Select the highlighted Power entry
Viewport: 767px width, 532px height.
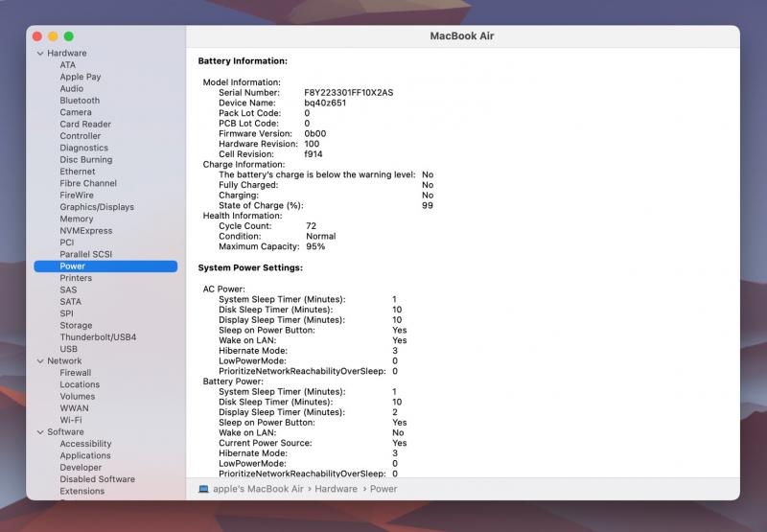point(105,266)
